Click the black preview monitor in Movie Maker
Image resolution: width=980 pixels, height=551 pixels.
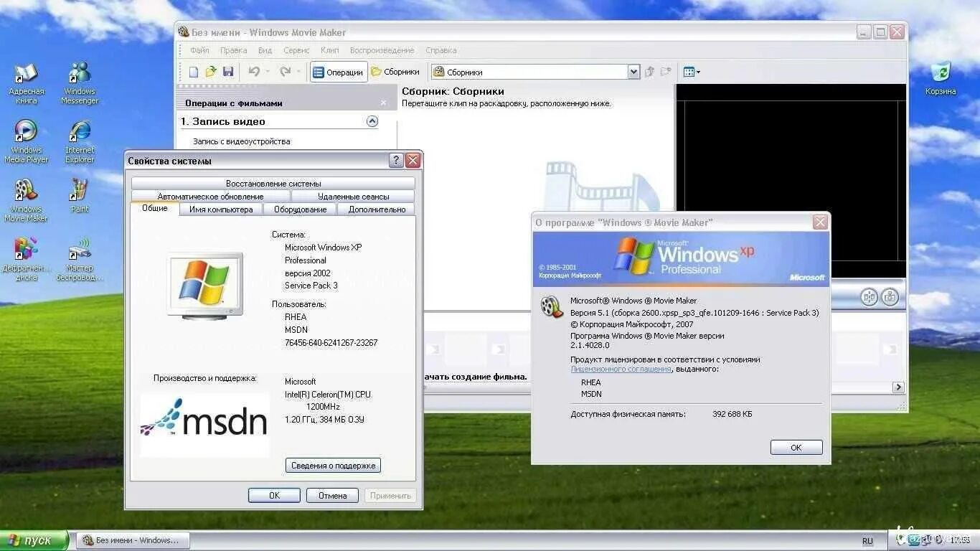coord(791,182)
